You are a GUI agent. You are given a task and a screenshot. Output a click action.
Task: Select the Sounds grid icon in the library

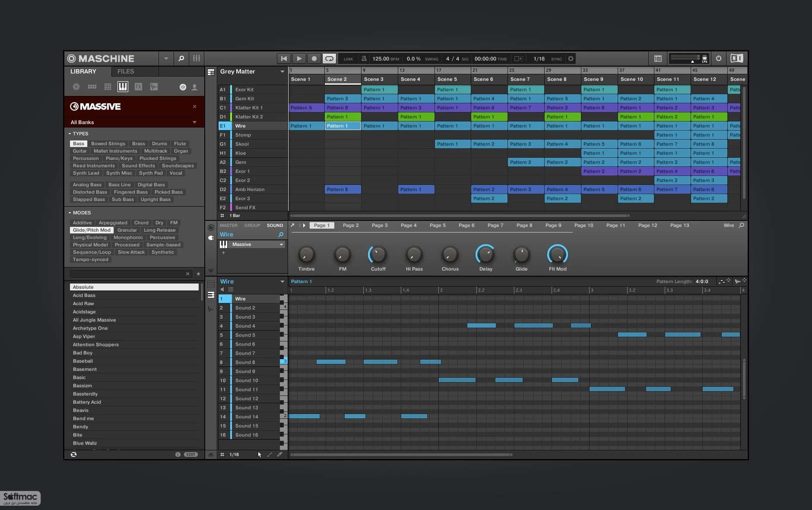[108, 87]
